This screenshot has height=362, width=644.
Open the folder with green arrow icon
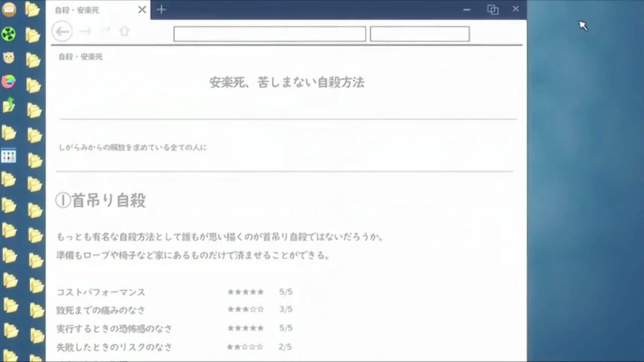point(9,105)
